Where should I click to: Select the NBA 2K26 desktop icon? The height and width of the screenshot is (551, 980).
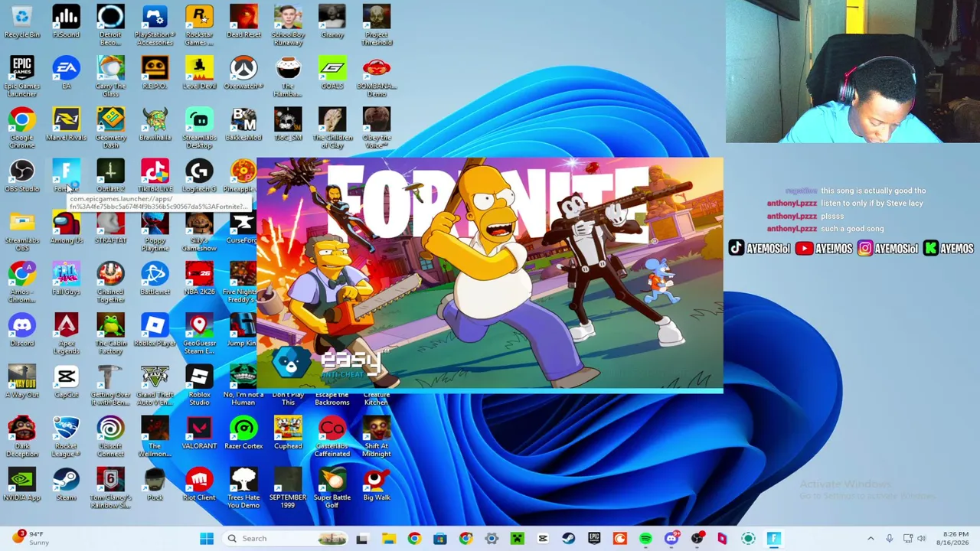click(x=199, y=279)
